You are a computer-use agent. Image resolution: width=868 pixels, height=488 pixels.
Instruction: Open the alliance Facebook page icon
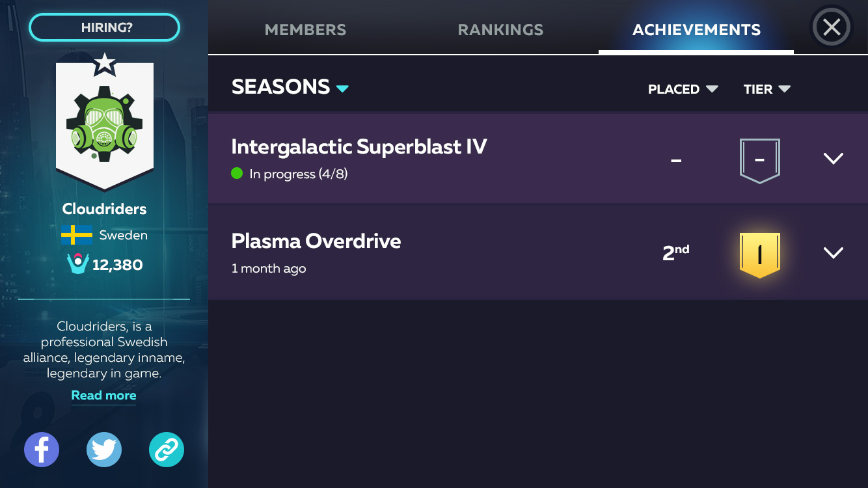(42, 450)
